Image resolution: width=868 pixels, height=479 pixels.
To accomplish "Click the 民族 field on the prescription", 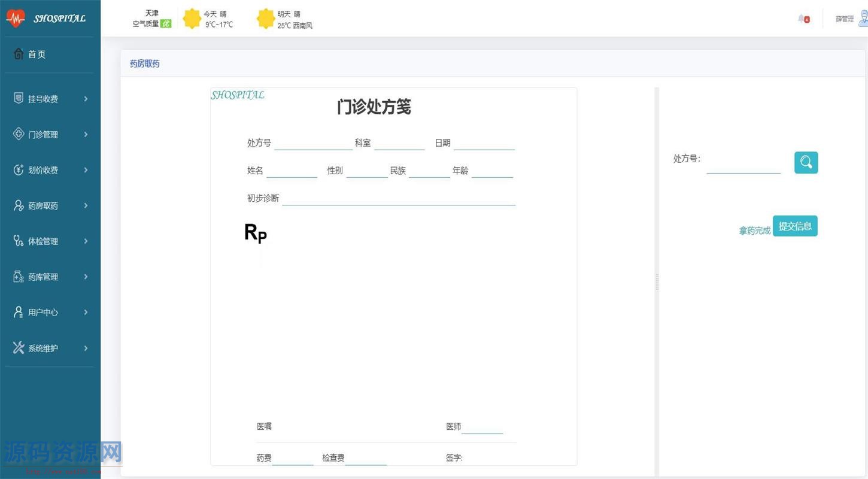I will (x=429, y=170).
